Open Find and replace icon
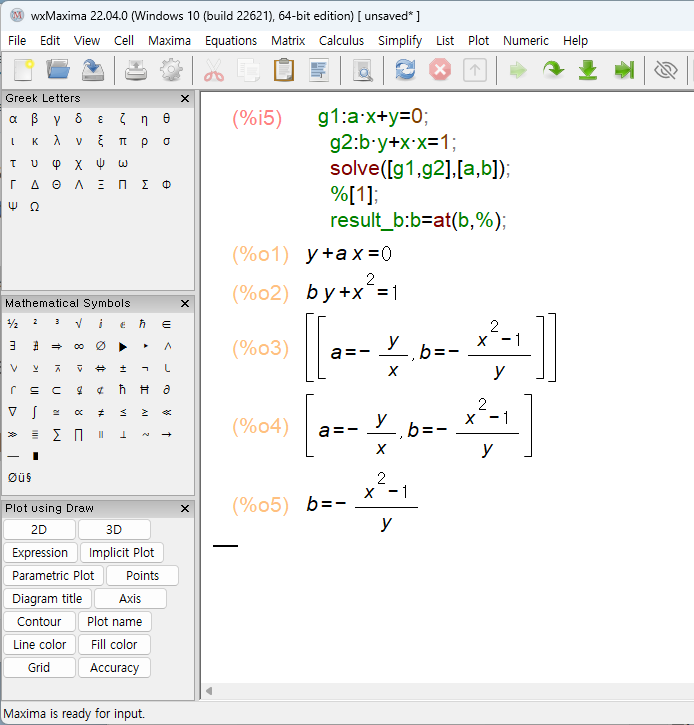 (x=362, y=70)
